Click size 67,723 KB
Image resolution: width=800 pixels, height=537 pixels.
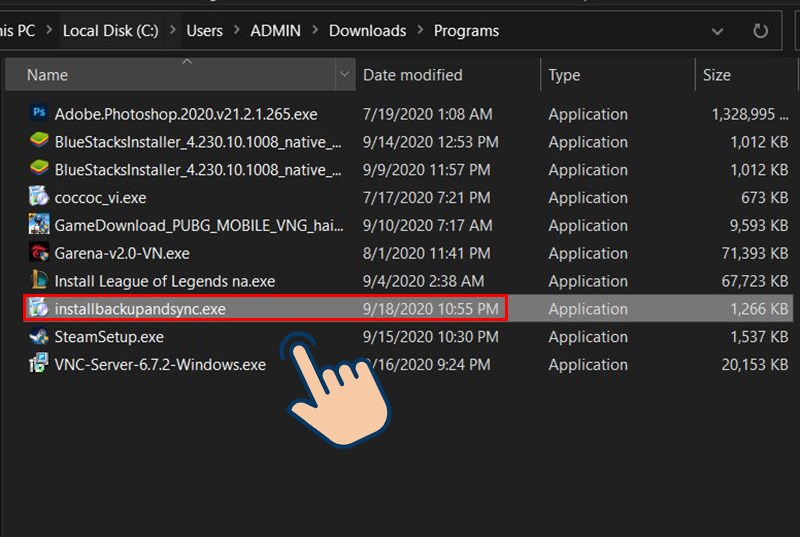pyautogui.click(x=755, y=281)
